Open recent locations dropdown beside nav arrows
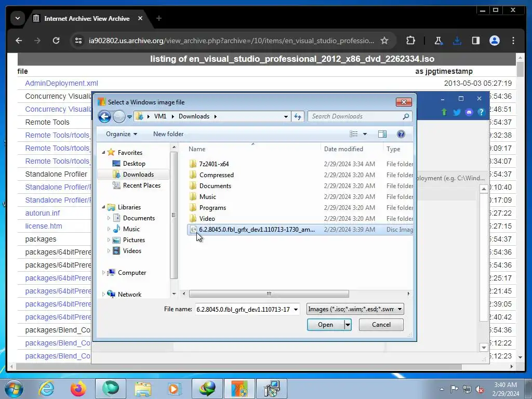The image size is (532, 399). (129, 117)
